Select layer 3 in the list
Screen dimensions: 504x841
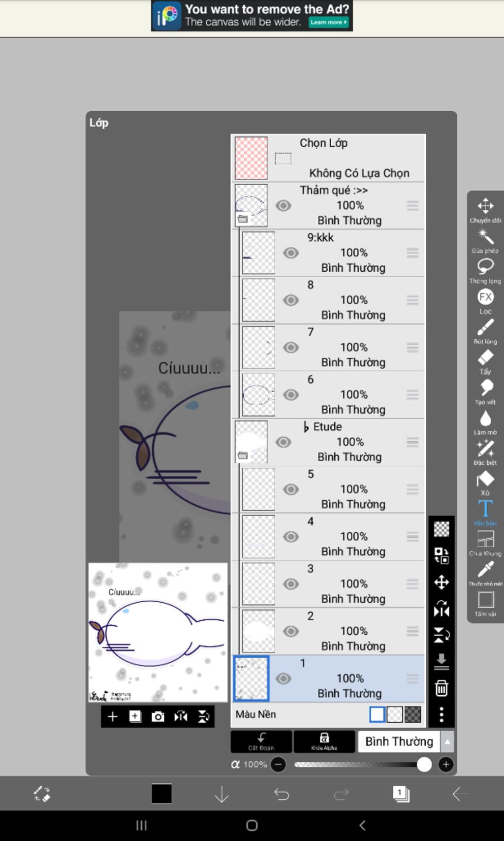point(328,584)
